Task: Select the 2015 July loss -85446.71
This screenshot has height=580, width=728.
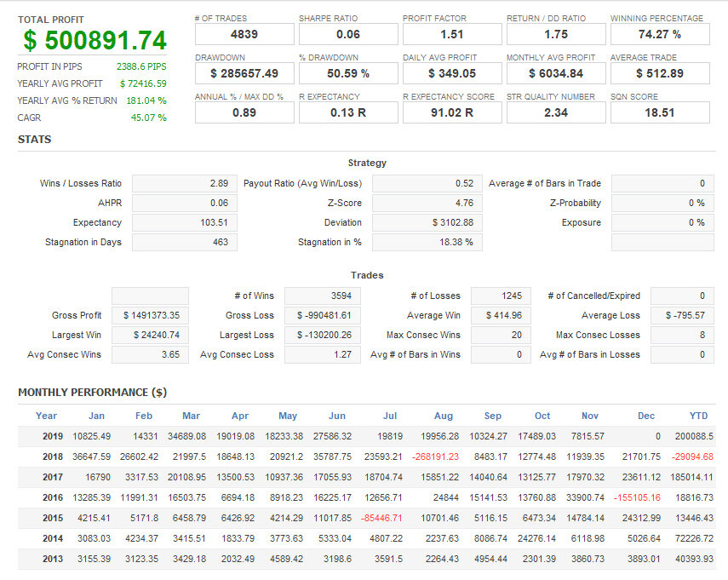Action: (x=381, y=518)
